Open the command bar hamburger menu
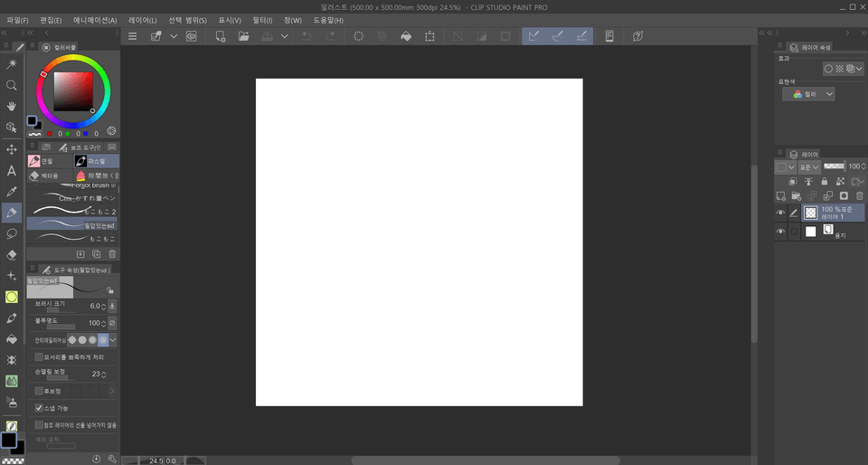The width and height of the screenshot is (868, 465). pos(132,36)
